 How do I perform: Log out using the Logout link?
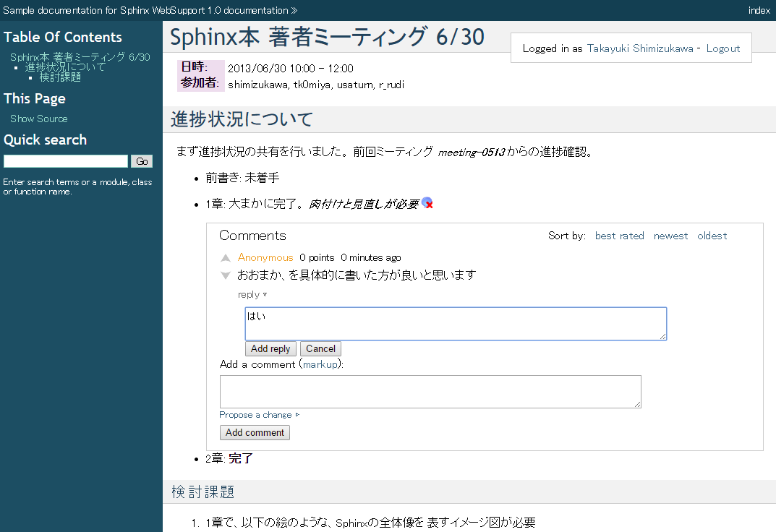pyautogui.click(x=723, y=48)
